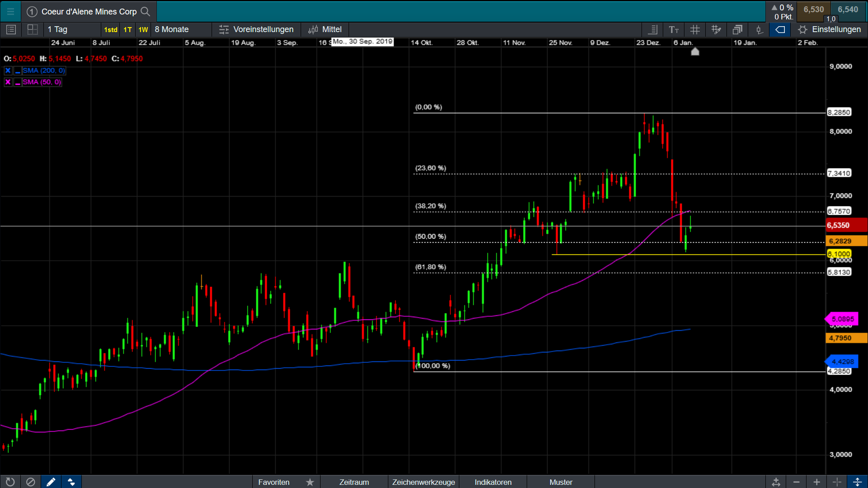Open the 8 Monate period dropdown
Screen dimensions: 868x488
coord(172,29)
